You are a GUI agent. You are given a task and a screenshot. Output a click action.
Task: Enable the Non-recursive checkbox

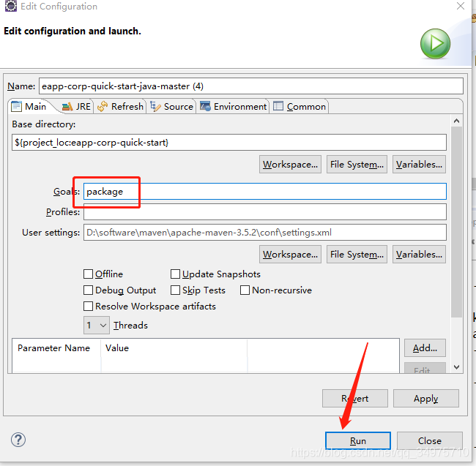click(x=245, y=290)
